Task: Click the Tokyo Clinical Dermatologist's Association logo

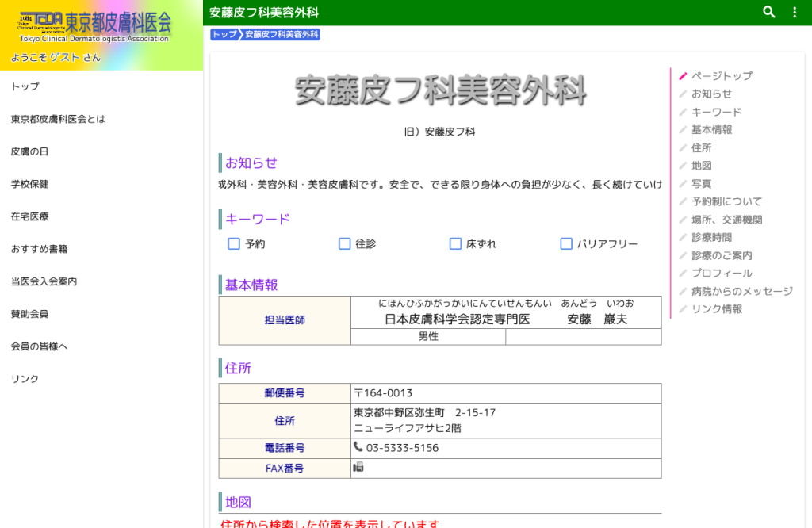Action: 94,27
